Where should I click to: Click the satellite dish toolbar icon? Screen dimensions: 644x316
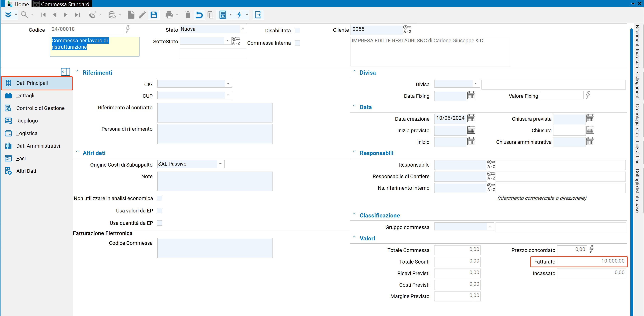click(x=93, y=15)
